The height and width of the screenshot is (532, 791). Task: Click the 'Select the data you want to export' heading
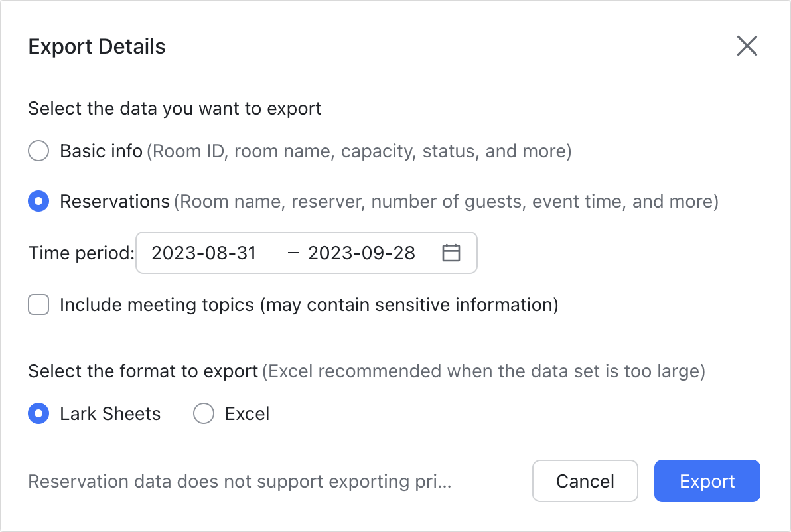pyautogui.click(x=175, y=108)
